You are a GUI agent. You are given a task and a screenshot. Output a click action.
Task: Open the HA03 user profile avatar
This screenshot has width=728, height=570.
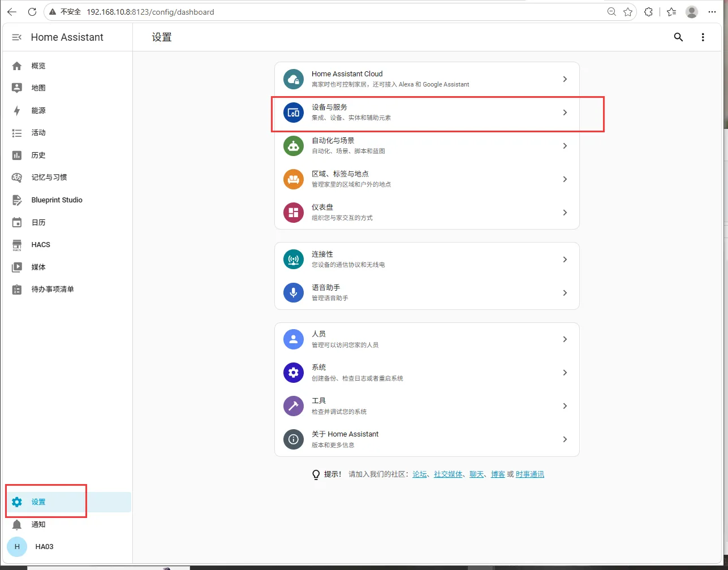[x=17, y=547]
